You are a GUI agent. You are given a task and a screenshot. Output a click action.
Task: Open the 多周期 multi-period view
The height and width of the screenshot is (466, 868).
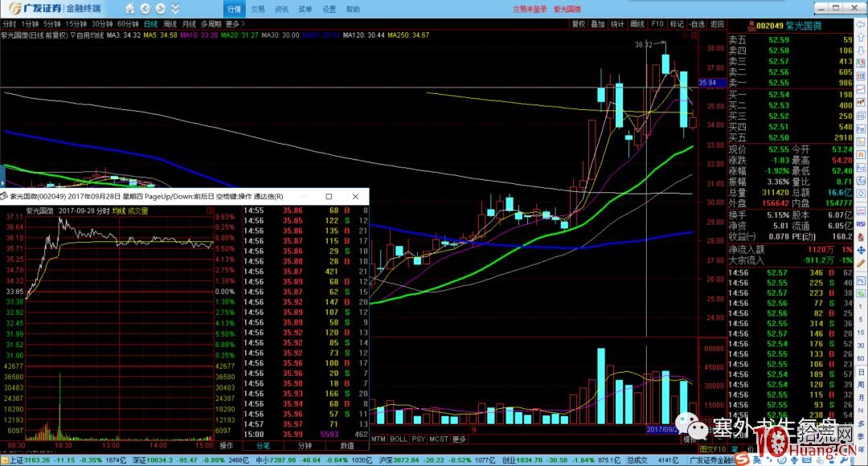(x=211, y=24)
